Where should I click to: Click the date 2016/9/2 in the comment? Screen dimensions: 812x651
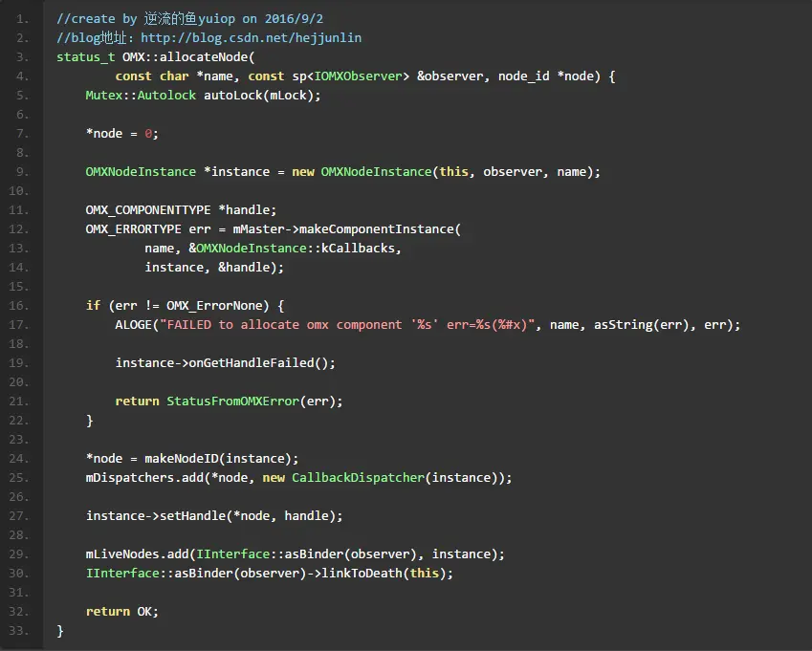[295, 19]
